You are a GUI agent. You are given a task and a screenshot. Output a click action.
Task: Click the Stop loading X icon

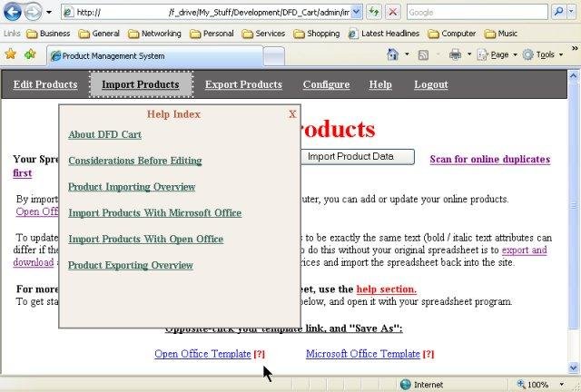pos(393,12)
